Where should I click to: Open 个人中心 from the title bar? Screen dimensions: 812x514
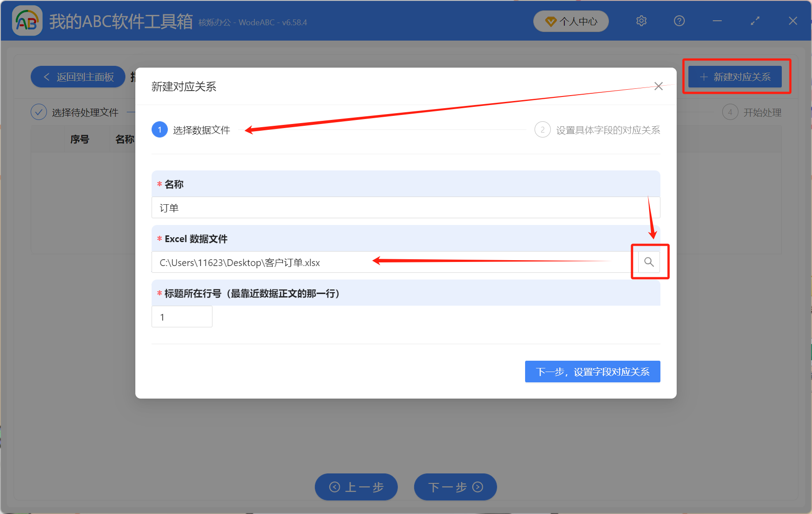[571, 21]
